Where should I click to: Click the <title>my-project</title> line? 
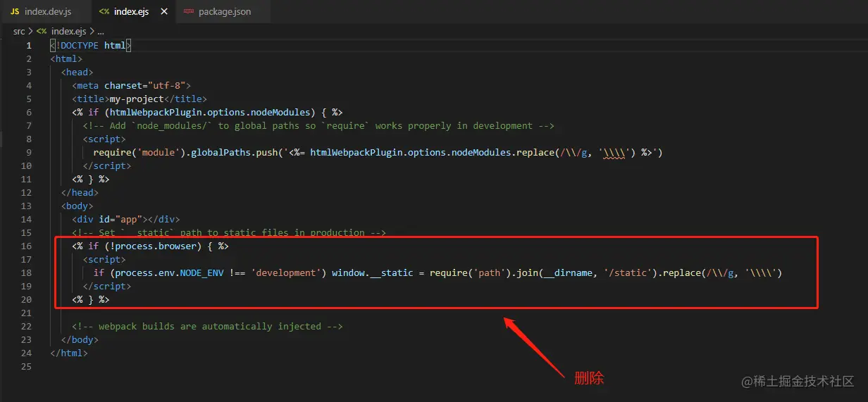pos(139,99)
